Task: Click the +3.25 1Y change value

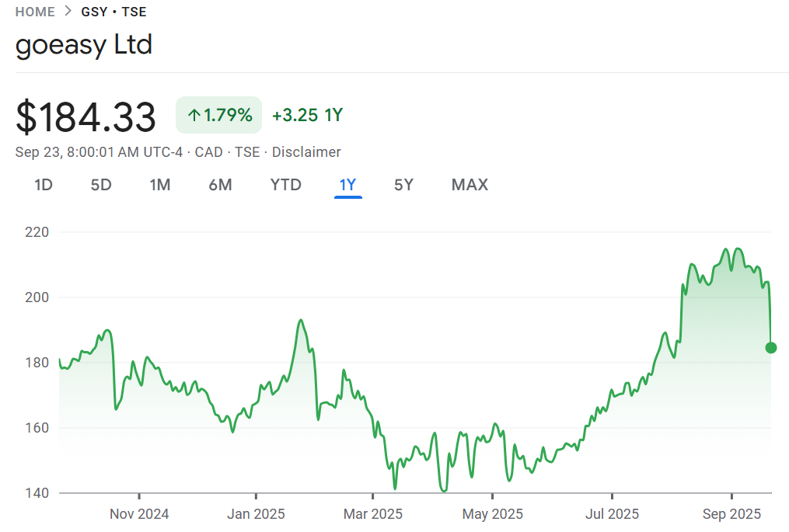Action: point(307,116)
